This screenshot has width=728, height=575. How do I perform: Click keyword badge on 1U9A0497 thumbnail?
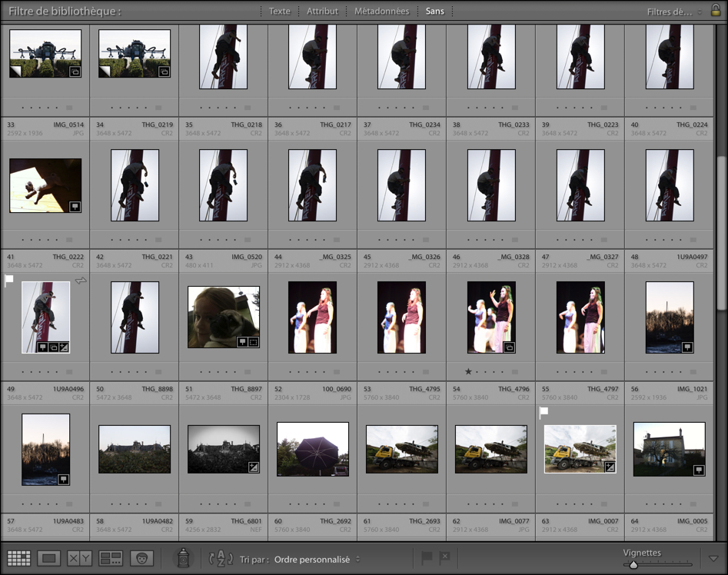pos(687,347)
